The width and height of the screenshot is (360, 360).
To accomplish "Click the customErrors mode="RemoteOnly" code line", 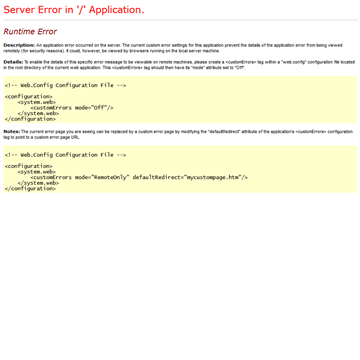I will click(139, 177).
